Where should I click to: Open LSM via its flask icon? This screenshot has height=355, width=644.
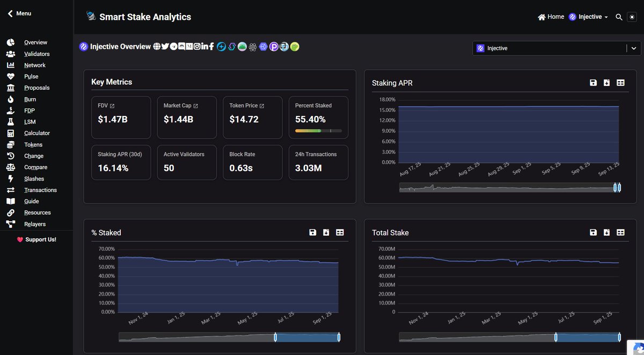click(11, 122)
